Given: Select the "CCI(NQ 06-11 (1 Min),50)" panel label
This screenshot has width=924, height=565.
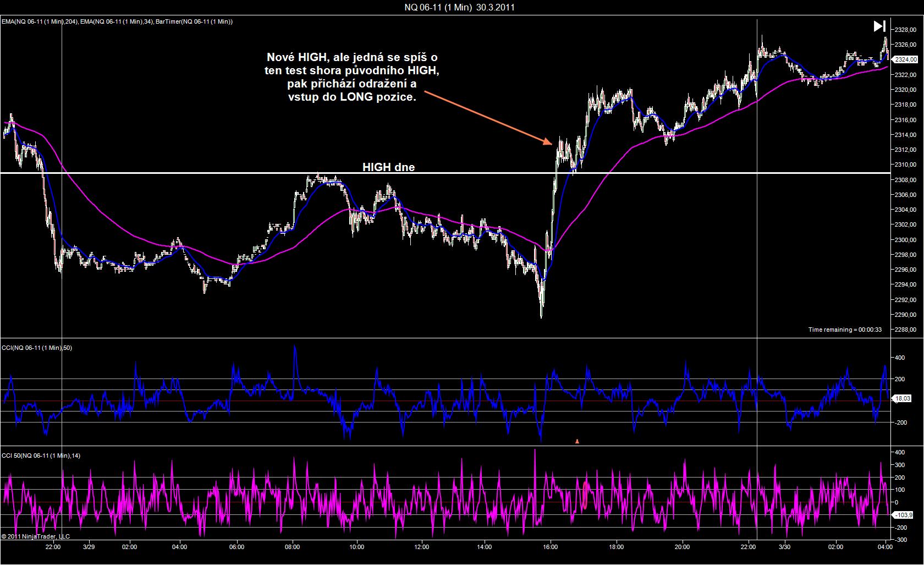Looking at the screenshot, I should click(37, 348).
